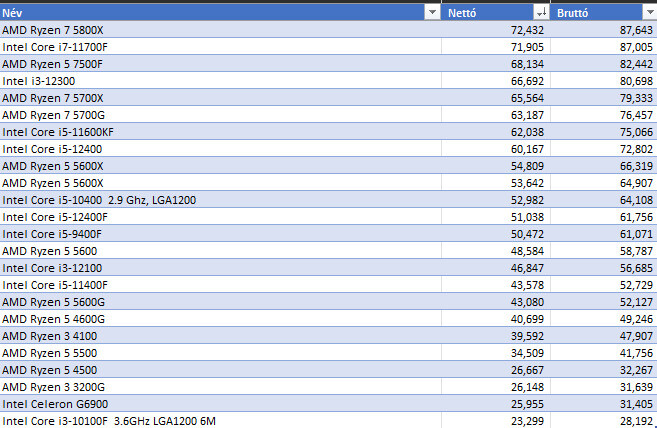Select the AMD Ryzen 5 5600 cell

pos(220,251)
